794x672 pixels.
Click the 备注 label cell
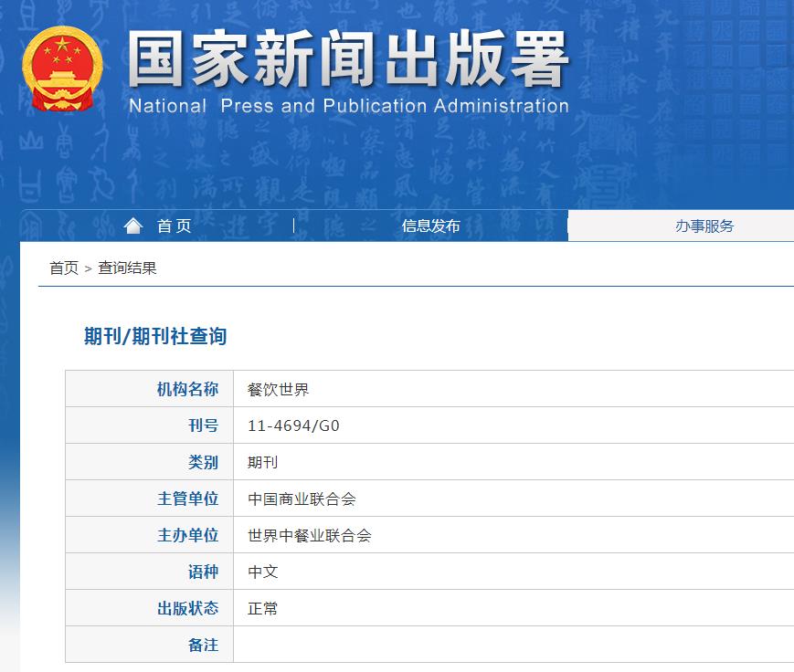[203, 646]
